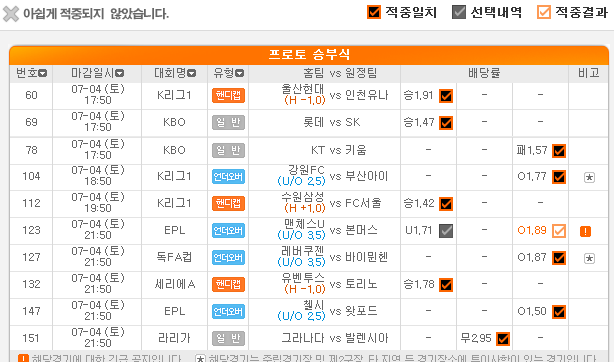Click 독FA컵 league cell

pos(174,258)
